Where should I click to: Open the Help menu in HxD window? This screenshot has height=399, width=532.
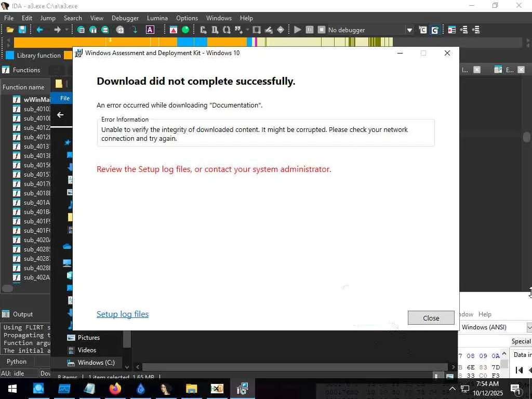pyautogui.click(x=485, y=314)
